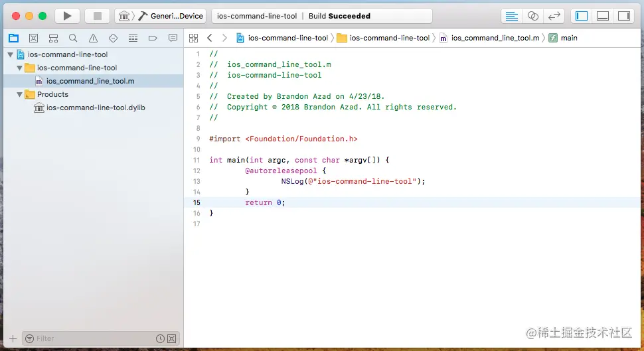Toggle the utilities inspector pane

coord(624,16)
